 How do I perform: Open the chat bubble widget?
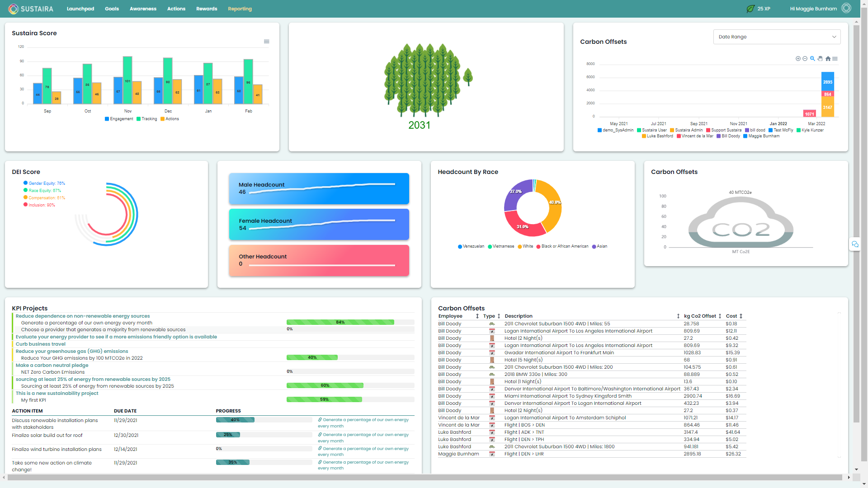pyautogui.click(x=854, y=244)
